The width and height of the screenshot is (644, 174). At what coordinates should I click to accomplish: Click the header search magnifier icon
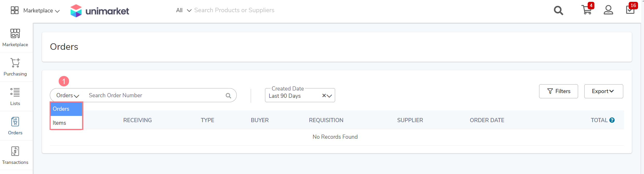click(x=558, y=10)
